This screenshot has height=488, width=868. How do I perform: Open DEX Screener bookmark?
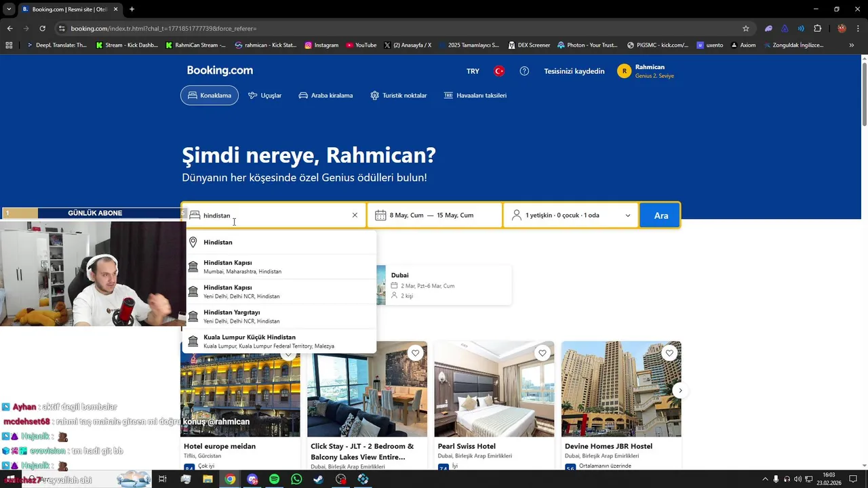(528, 45)
